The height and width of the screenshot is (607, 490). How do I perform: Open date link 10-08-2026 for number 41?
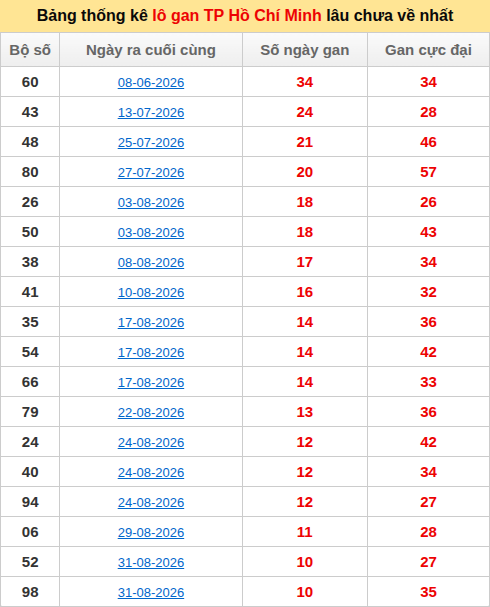[151, 292]
